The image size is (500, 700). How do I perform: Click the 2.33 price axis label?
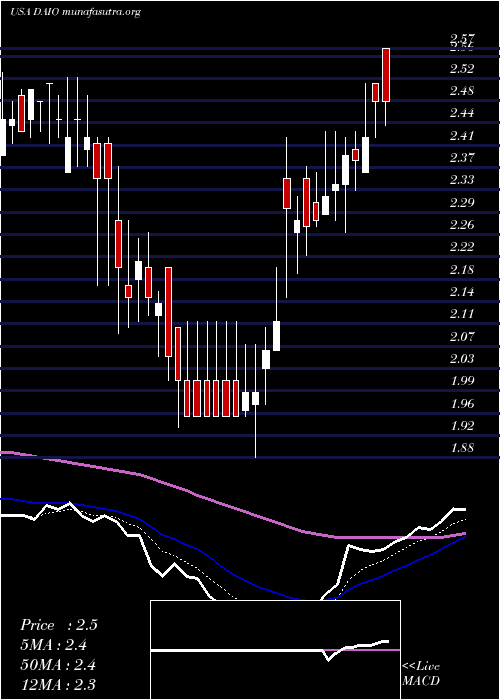tap(462, 180)
